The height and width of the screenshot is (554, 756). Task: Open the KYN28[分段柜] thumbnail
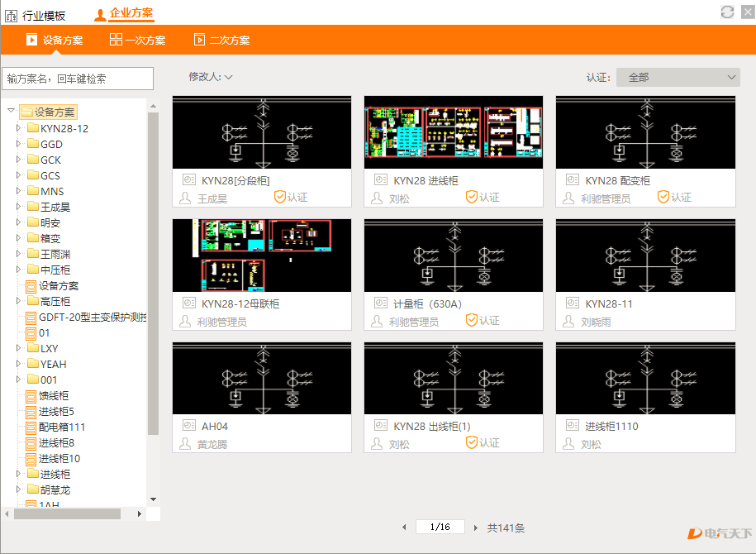click(262, 132)
